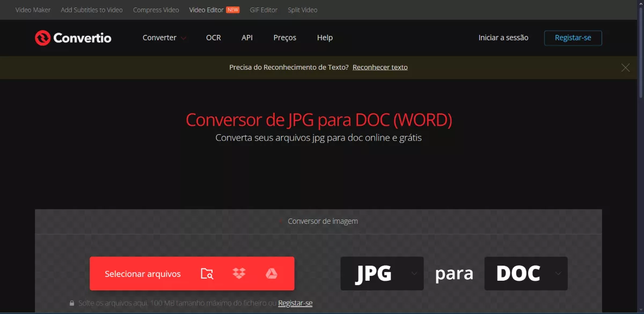Select GIF Editor from the top bar
This screenshot has width=644, height=314.
click(264, 10)
